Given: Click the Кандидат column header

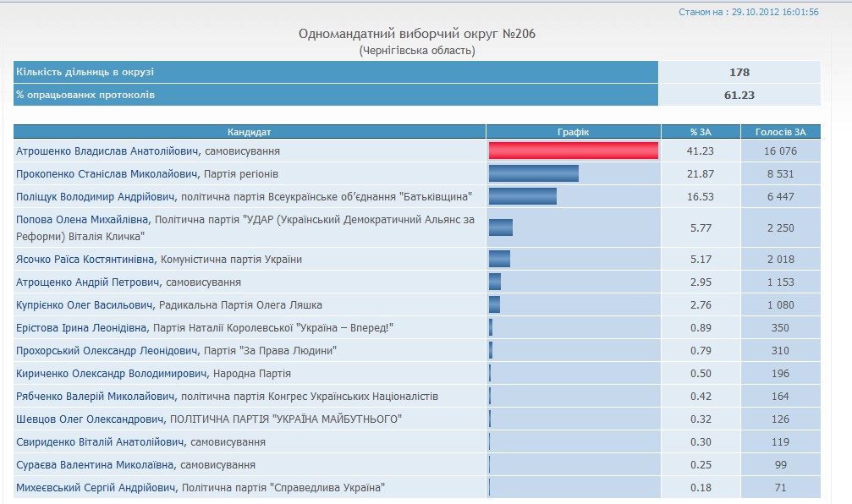Looking at the screenshot, I should click(x=250, y=132).
